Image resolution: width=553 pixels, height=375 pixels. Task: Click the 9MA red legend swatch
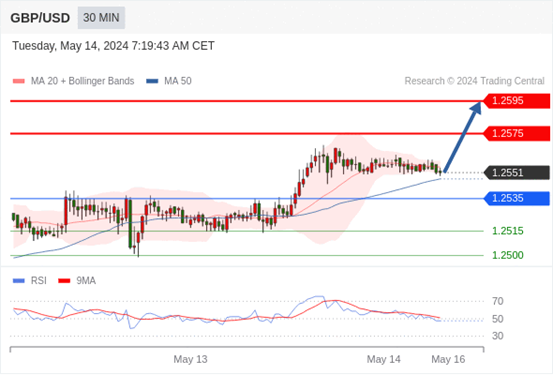click(x=64, y=281)
